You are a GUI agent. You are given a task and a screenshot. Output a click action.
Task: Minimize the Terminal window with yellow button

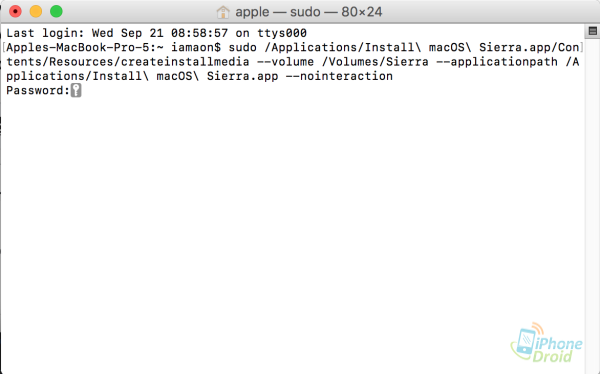(36, 11)
